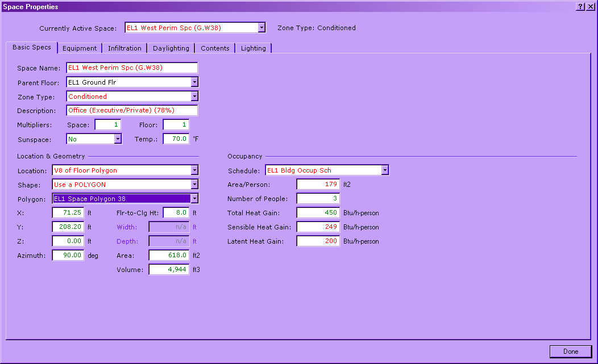Open the Location dropdown list
The height and width of the screenshot is (364, 598).
point(194,170)
